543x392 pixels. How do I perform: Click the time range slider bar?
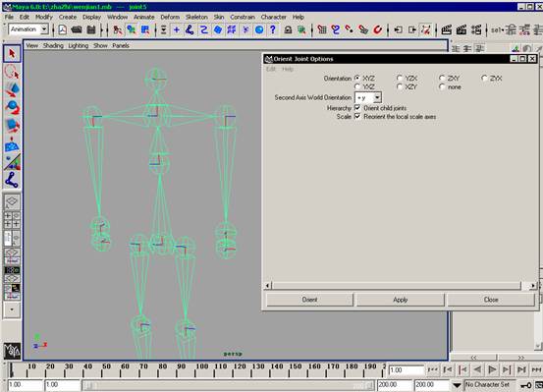(x=229, y=385)
